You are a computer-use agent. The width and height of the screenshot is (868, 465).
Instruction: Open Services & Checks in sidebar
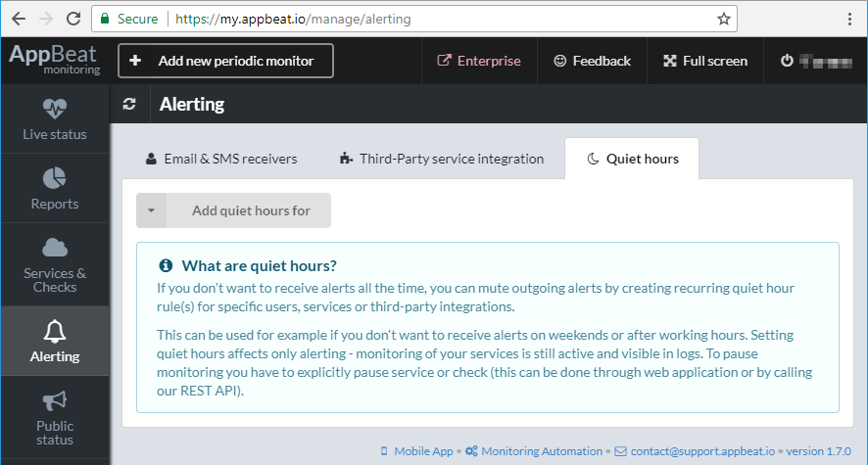[55, 265]
